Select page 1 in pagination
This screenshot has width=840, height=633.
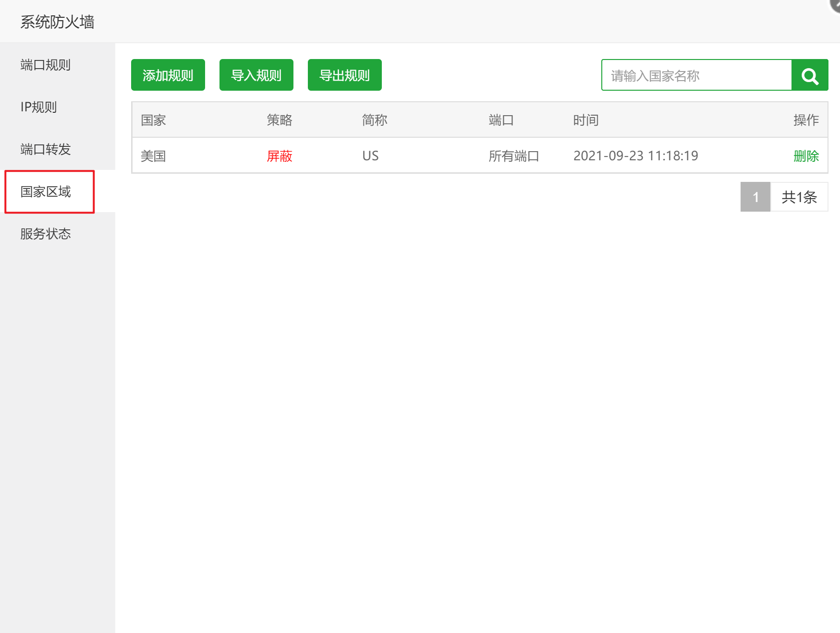pyautogui.click(x=755, y=197)
